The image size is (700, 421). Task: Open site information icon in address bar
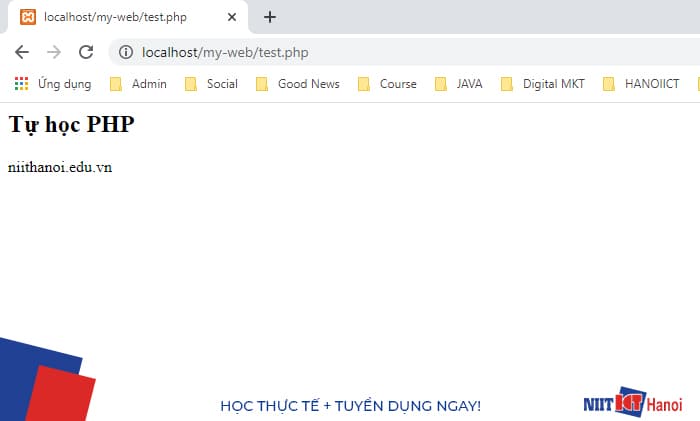click(126, 52)
